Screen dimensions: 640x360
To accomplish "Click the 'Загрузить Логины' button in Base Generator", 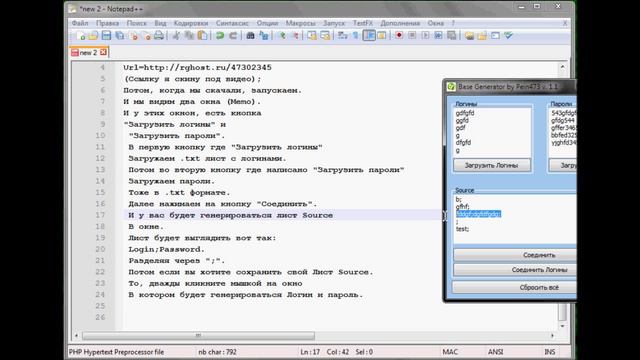I will [491, 165].
